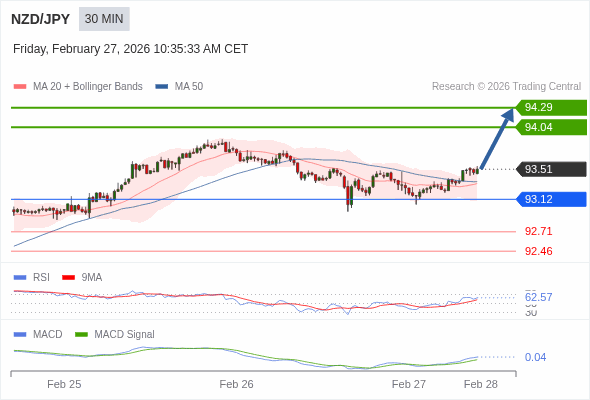Click the MACD Signal legend swatch
Image resolution: width=590 pixels, height=400 pixels.
click(81, 335)
